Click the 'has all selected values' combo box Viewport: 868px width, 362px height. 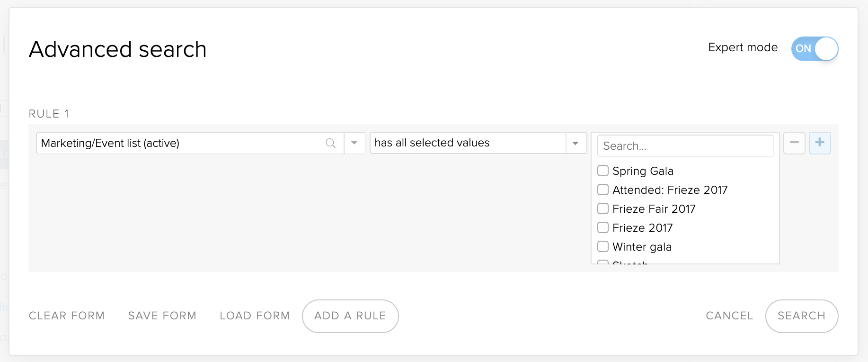click(x=478, y=143)
